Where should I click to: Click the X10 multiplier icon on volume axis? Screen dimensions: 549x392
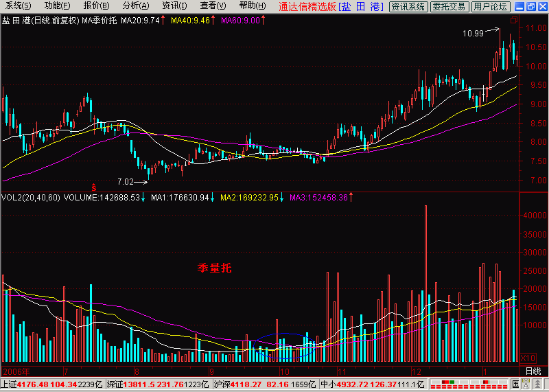pos(527,358)
